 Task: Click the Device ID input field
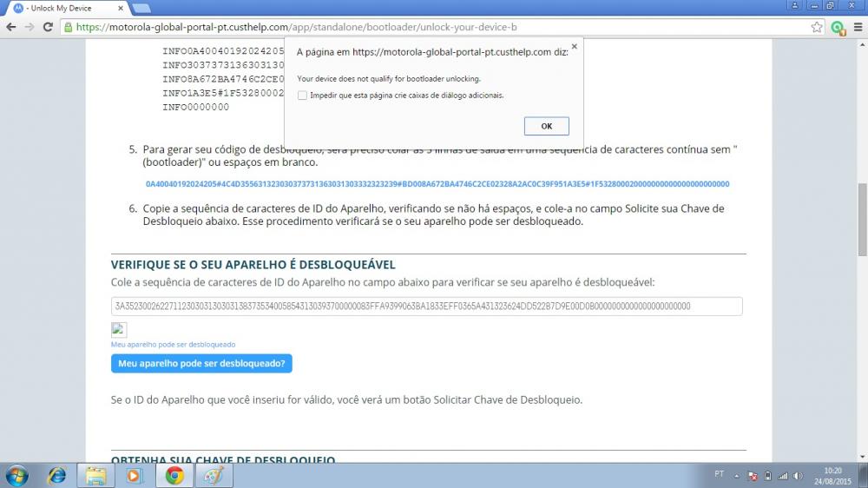click(x=426, y=307)
